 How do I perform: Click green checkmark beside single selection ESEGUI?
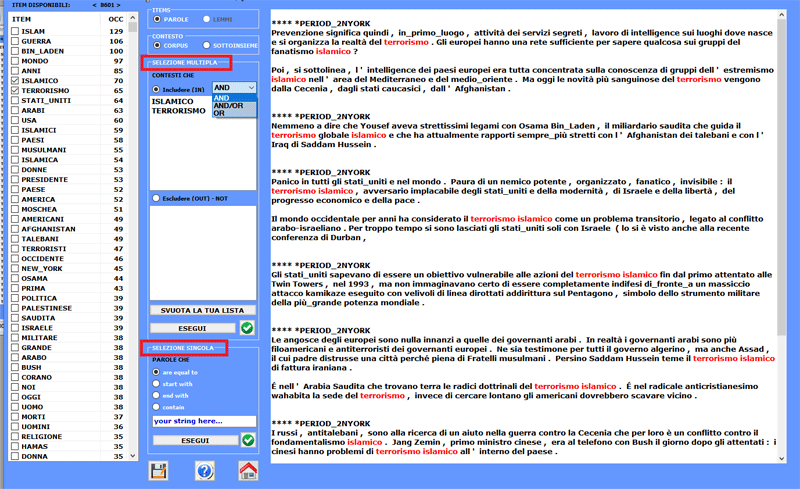[x=248, y=440]
